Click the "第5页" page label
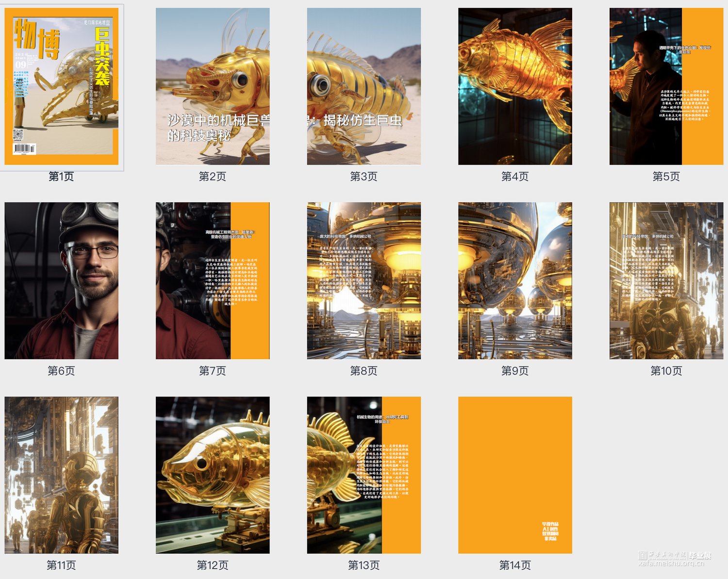The width and height of the screenshot is (728, 579). 666,176
